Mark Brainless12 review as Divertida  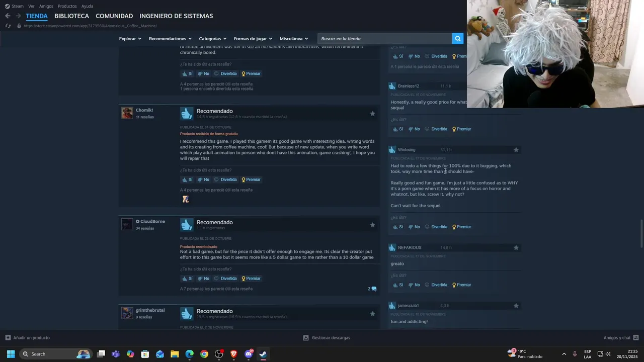436,129
